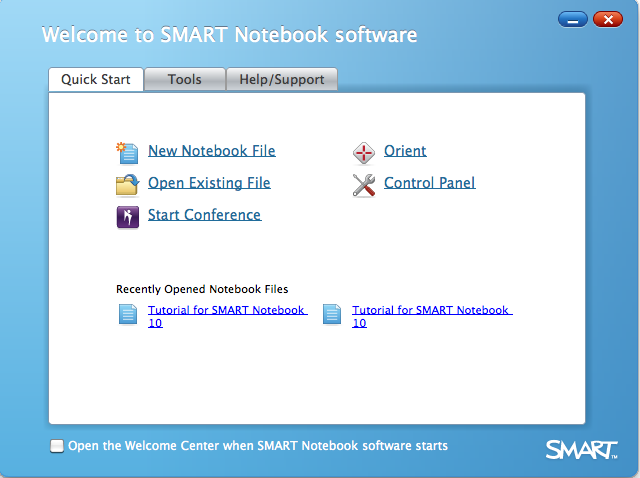Click the Open Existing File folder icon
This screenshot has width=640, height=478.
(x=127, y=185)
